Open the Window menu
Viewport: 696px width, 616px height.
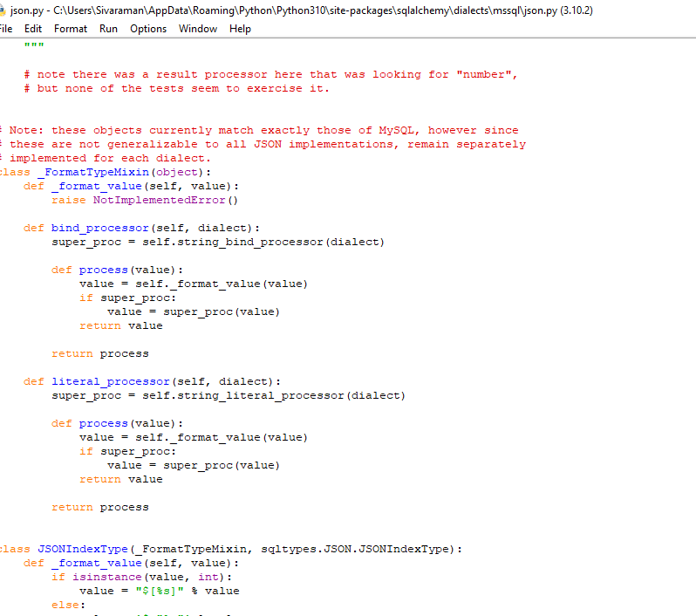click(198, 29)
